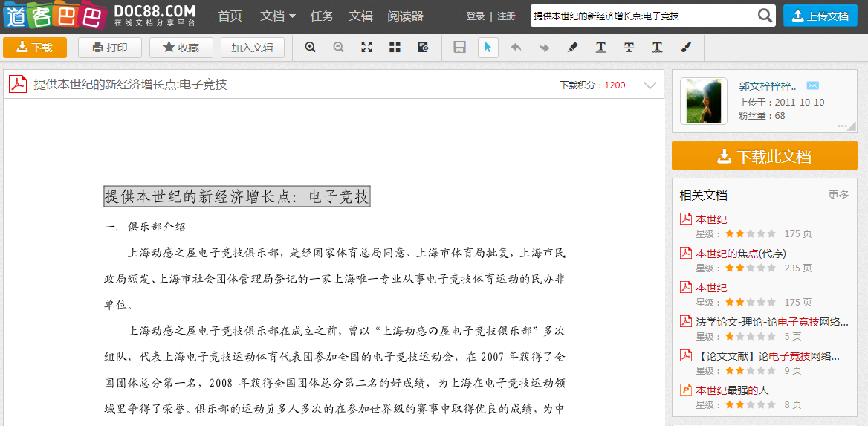
Task: Open the 文档 dropdown menu
Action: [277, 16]
